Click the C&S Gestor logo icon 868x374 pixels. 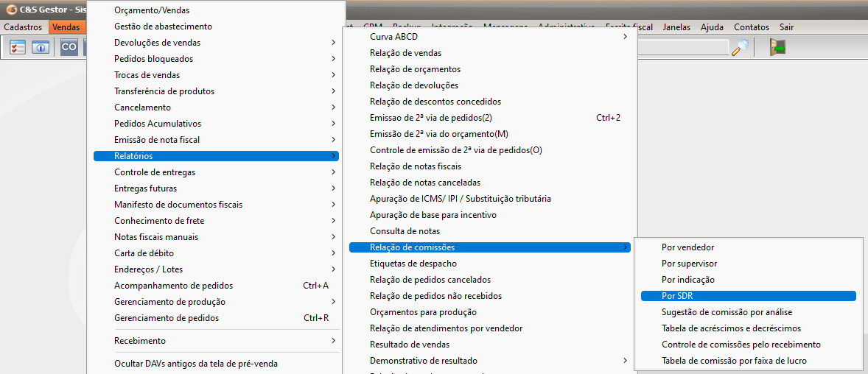tap(10, 10)
